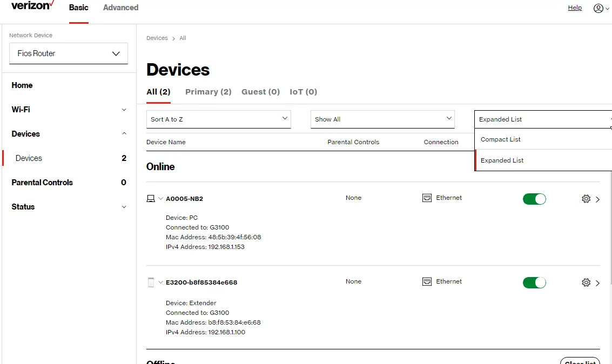Screen dimensions: 612x364
Task: Click the Clear list button
Action: click(x=580, y=361)
